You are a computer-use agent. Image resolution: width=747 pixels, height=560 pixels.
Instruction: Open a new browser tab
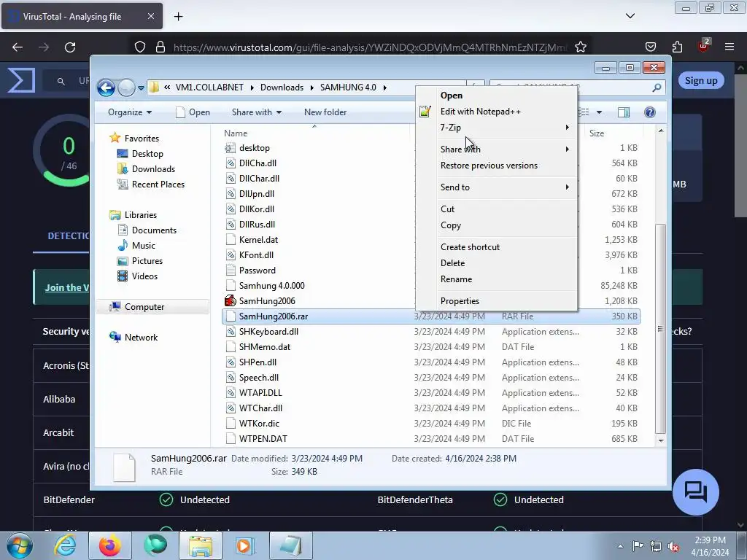(x=178, y=17)
